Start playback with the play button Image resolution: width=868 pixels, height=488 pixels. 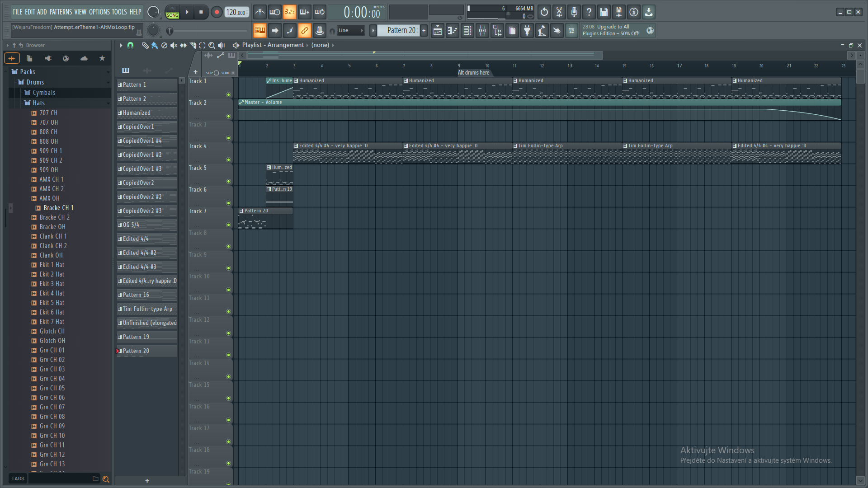point(187,12)
